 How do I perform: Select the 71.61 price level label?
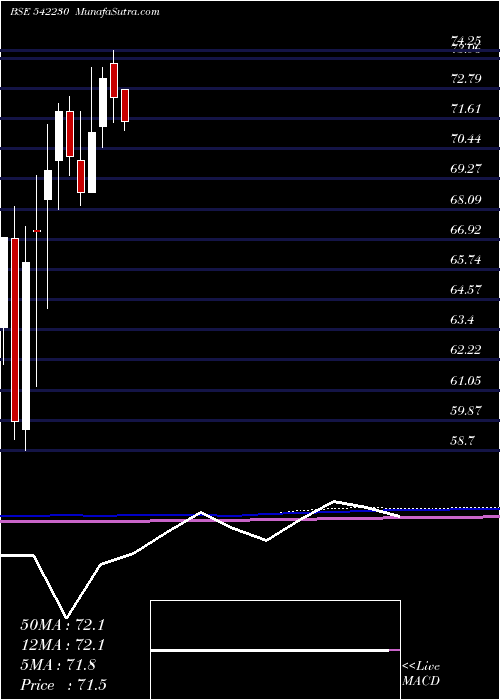click(x=467, y=109)
